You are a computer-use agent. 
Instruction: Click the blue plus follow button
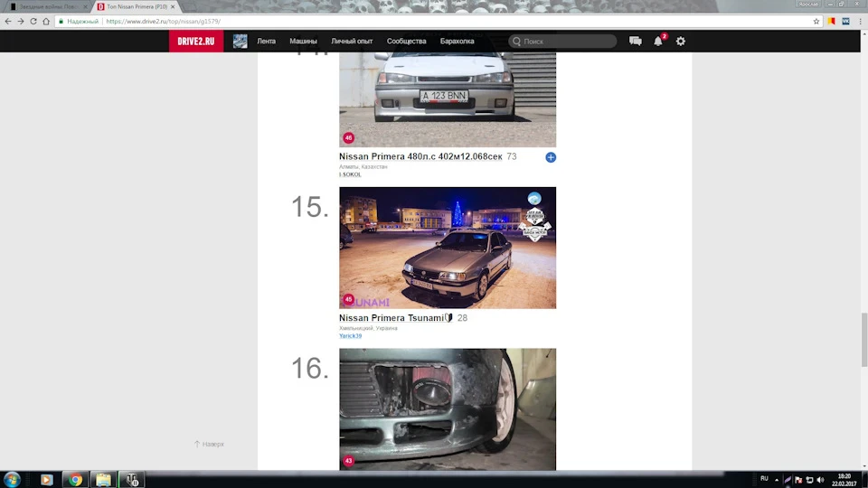551,157
